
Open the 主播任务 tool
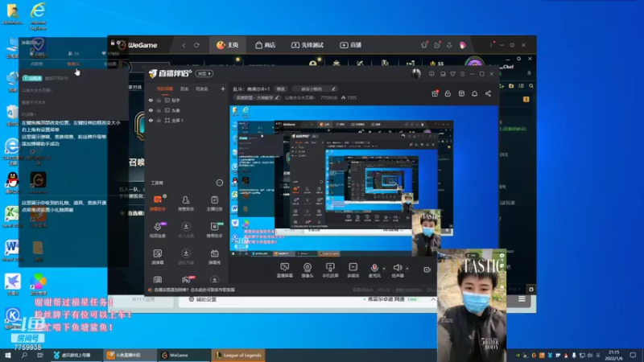click(x=214, y=203)
